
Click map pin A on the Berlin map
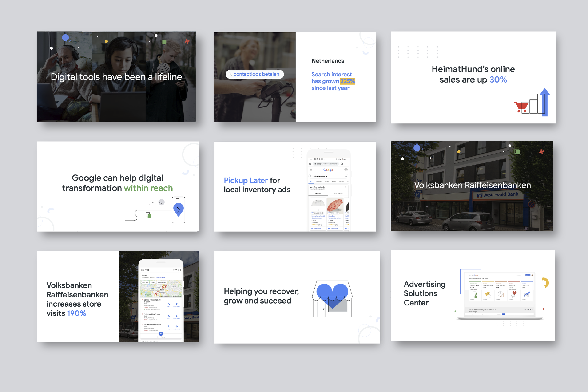tap(156, 294)
